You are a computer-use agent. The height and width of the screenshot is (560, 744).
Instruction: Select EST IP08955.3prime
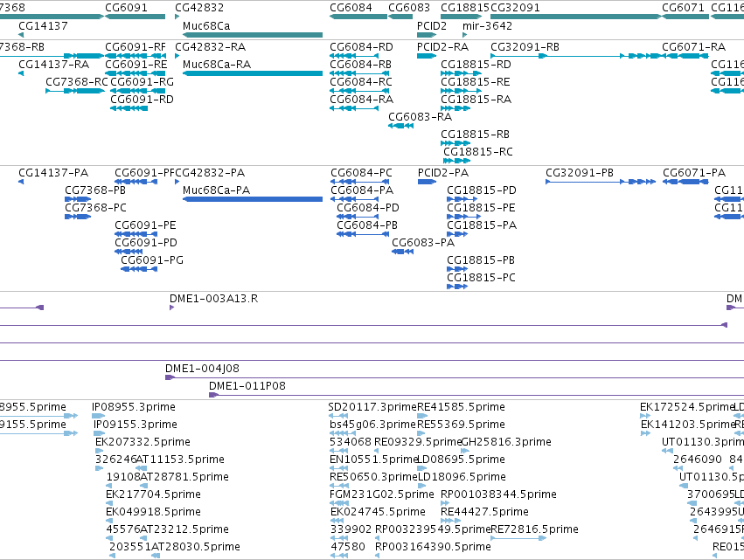pyautogui.click(x=134, y=407)
